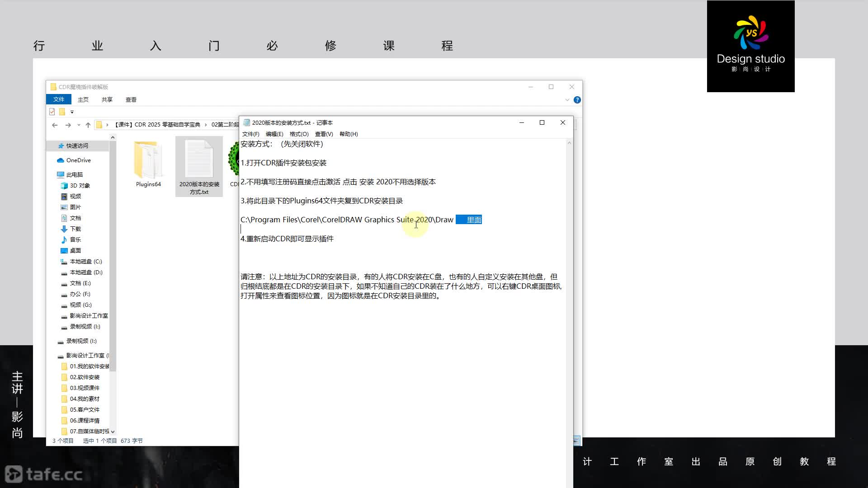Open the 格式(O) menu in Notepad
This screenshot has width=868, height=488.
pyautogui.click(x=299, y=134)
